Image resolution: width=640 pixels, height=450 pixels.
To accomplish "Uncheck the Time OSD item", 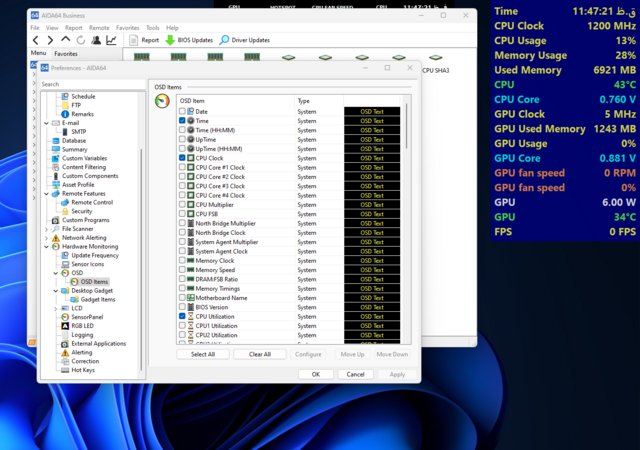I will click(x=182, y=120).
